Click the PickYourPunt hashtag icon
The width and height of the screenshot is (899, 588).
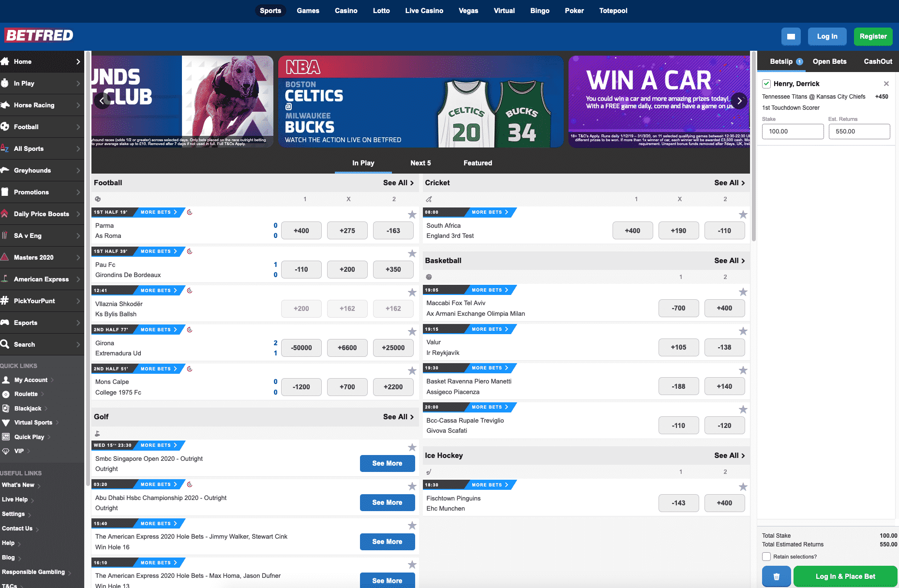(5, 301)
